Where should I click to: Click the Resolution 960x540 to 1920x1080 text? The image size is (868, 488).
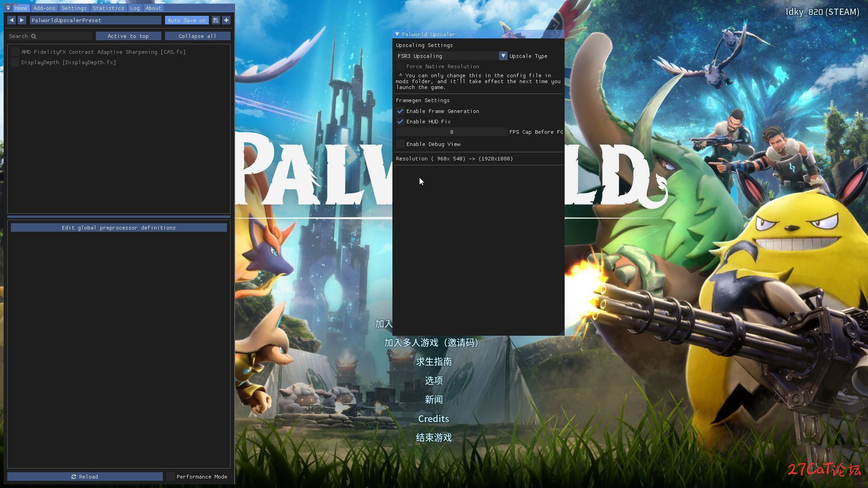click(x=454, y=159)
